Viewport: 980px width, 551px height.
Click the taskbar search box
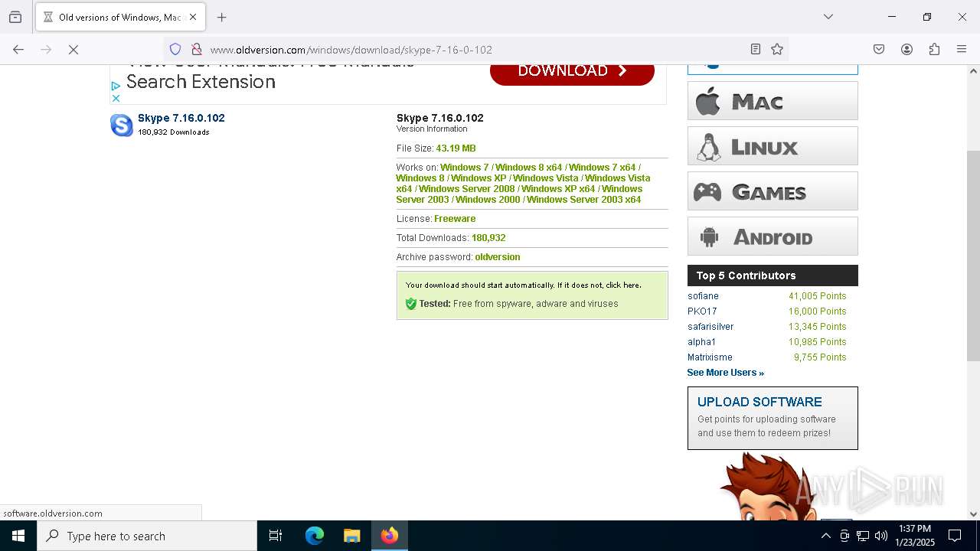point(147,536)
